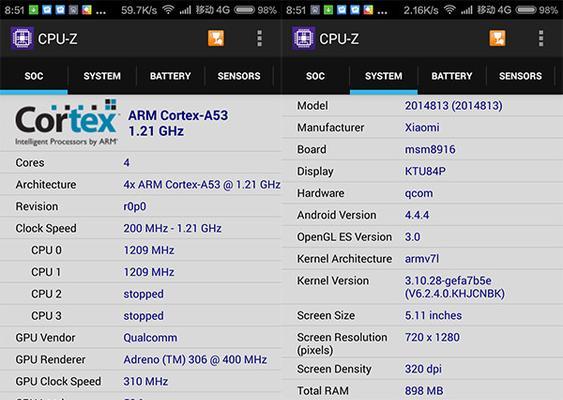
Task: Switch to BATTERY tab on right screen
Action: [452, 76]
